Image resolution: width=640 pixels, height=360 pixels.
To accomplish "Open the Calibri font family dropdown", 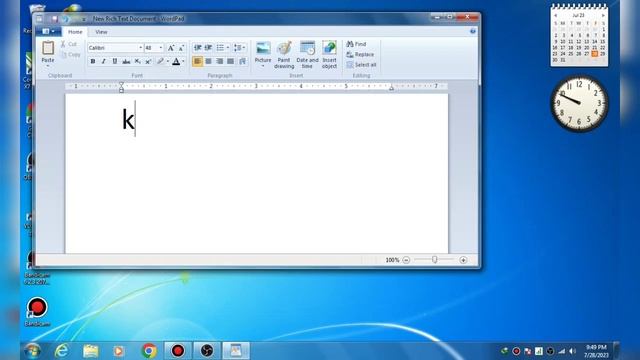I will (140, 48).
